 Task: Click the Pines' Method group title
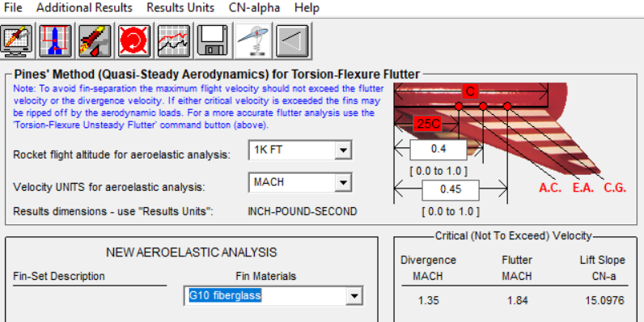tap(217, 74)
